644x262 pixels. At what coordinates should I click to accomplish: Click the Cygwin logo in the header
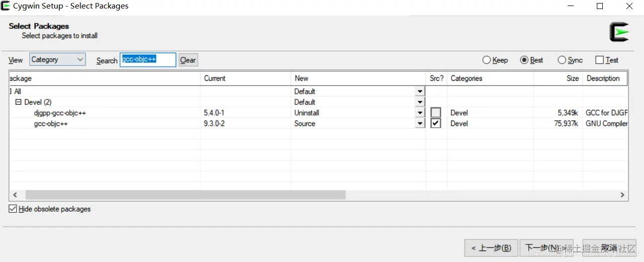pos(618,32)
